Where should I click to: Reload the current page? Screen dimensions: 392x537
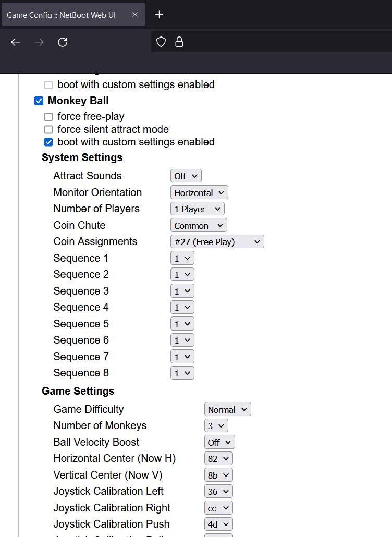point(63,42)
